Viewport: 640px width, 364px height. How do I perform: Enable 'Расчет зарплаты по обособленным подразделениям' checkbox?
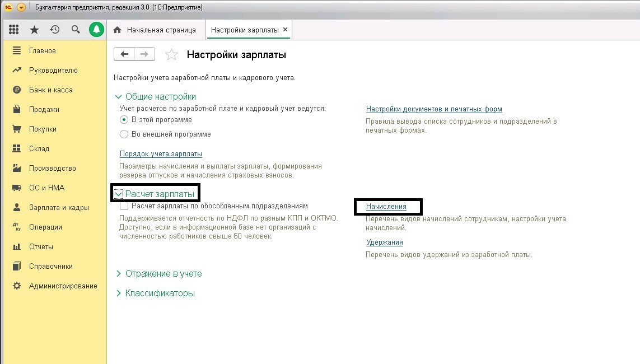click(x=124, y=206)
